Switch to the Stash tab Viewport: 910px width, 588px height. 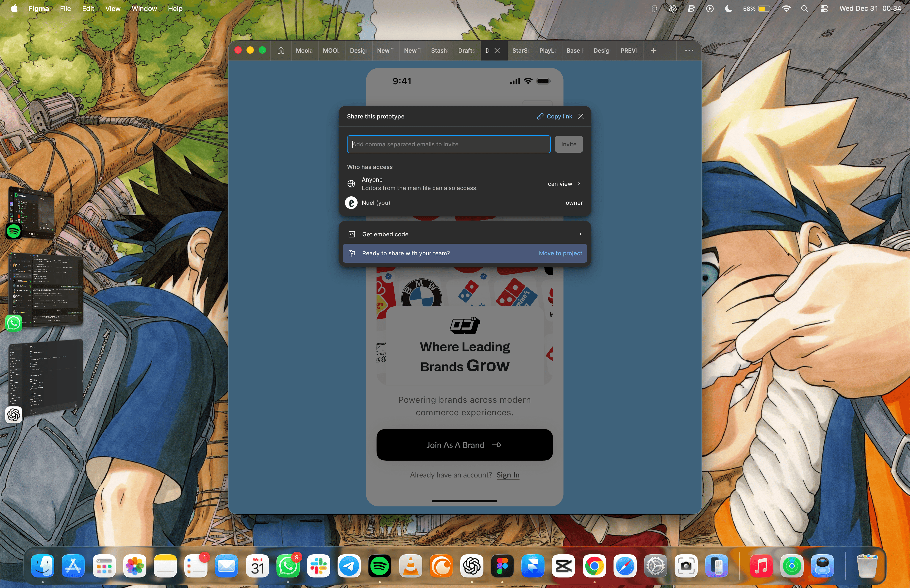click(x=439, y=50)
